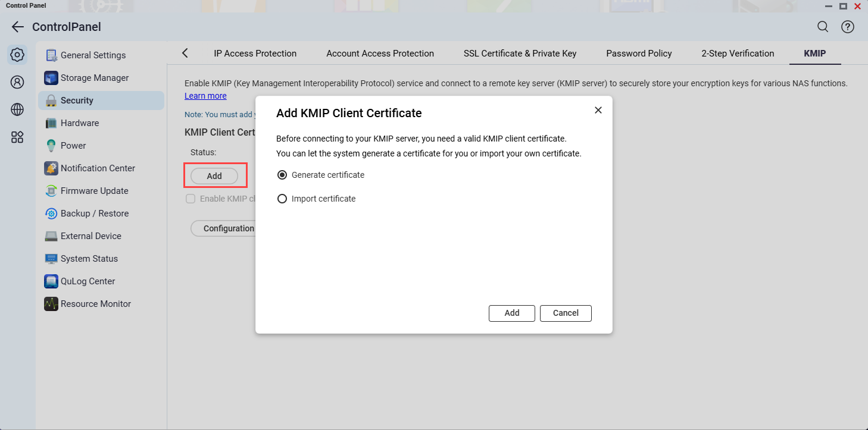Close the Add KMIP Client Certificate dialog

coord(598,110)
